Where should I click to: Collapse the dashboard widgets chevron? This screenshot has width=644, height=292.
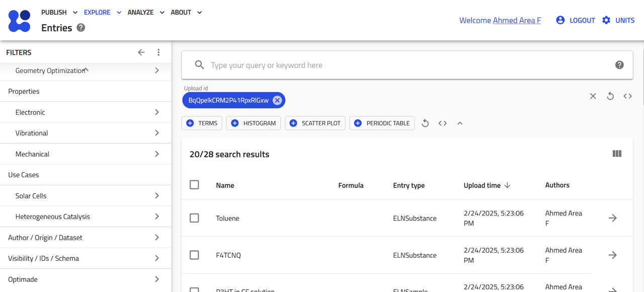coord(460,123)
